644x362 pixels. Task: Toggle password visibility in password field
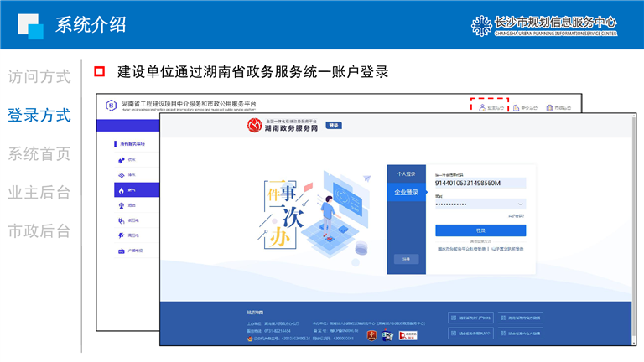[521, 204]
